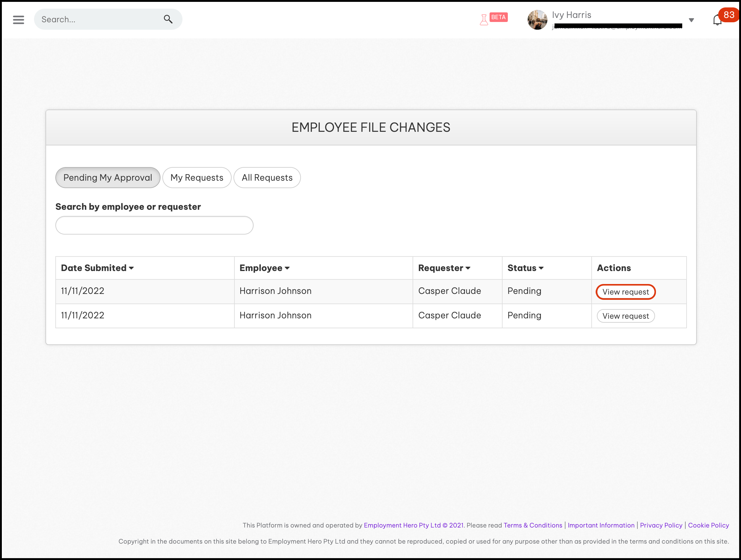Click the highlighted View request button in first row

point(625,292)
